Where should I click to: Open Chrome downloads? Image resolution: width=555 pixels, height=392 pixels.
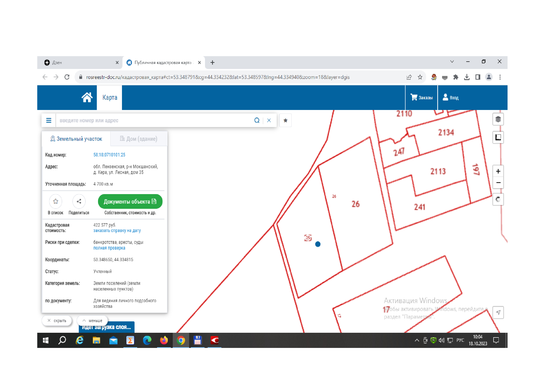(x=467, y=77)
